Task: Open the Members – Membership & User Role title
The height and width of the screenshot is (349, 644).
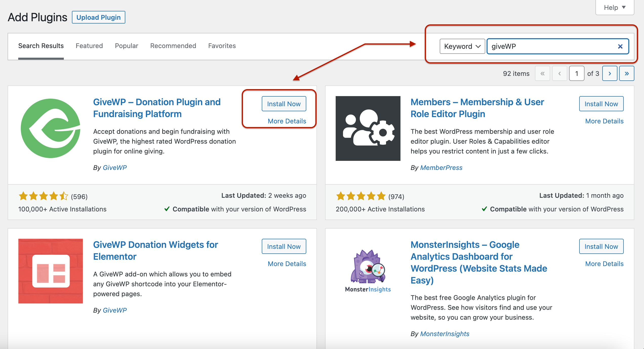Action: click(477, 108)
